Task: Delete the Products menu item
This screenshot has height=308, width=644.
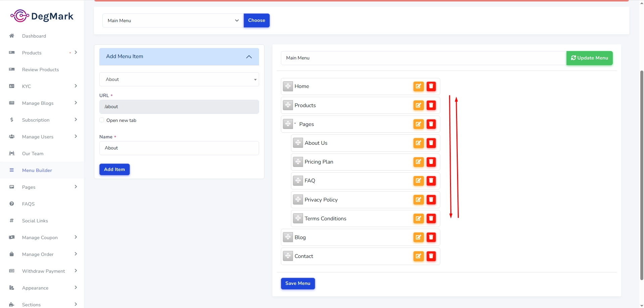Action: click(x=431, y=105)
